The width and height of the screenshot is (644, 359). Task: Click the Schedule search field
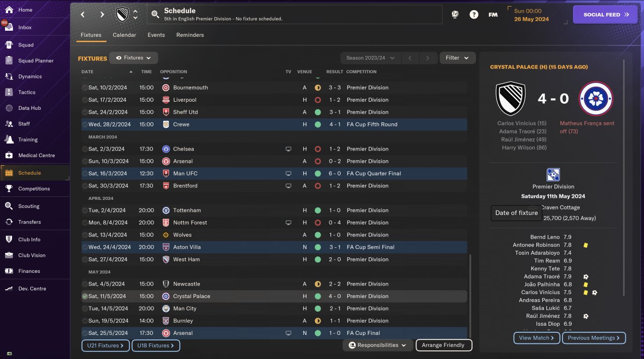[294, 15]
